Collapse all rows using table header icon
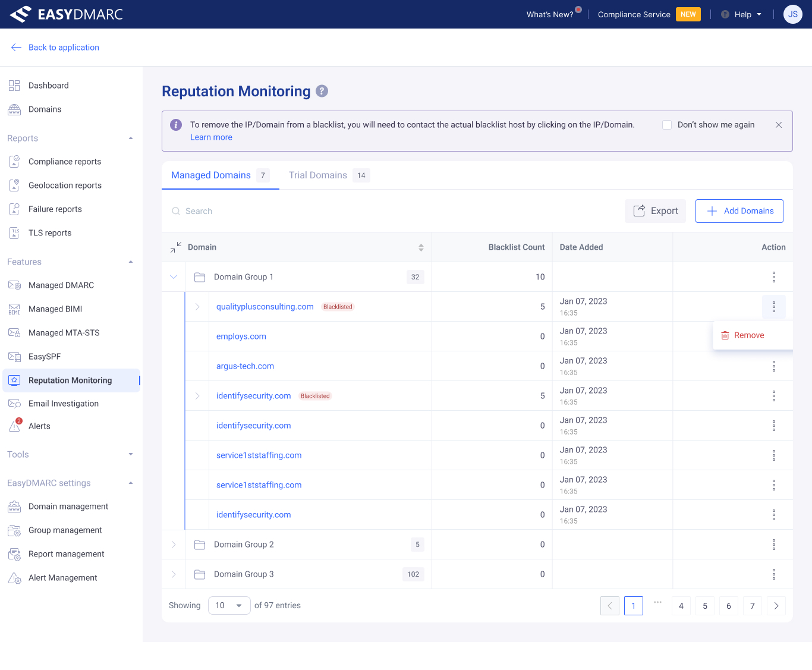The width and height of the screenshot is (812, 670). pyautogui.click(x=176, y=247)
